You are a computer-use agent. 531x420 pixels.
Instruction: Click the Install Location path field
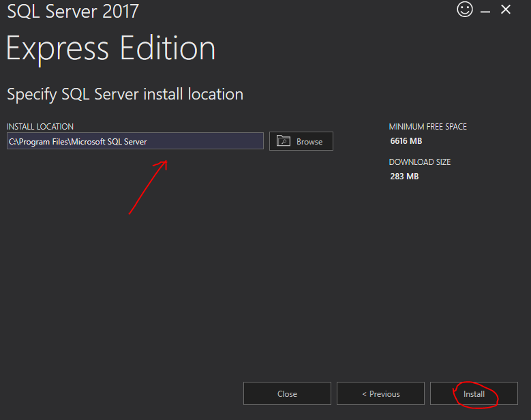coord(135,141)
